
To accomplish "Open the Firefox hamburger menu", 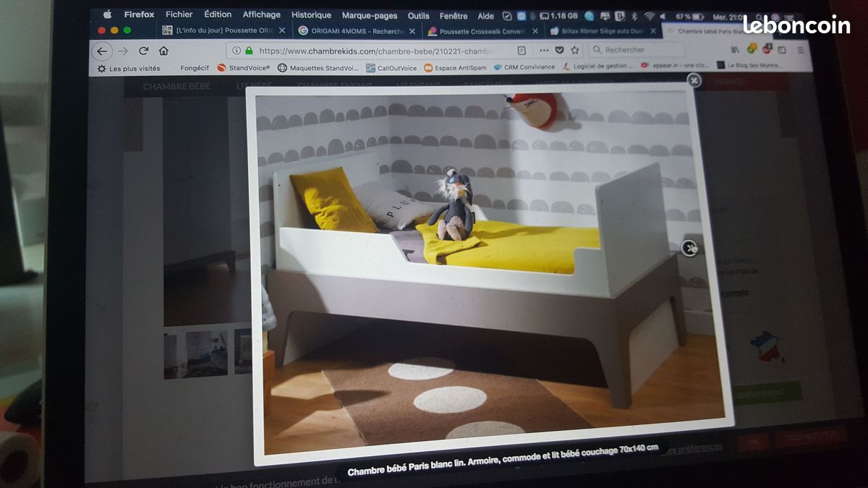I will (x=800, y=51).
